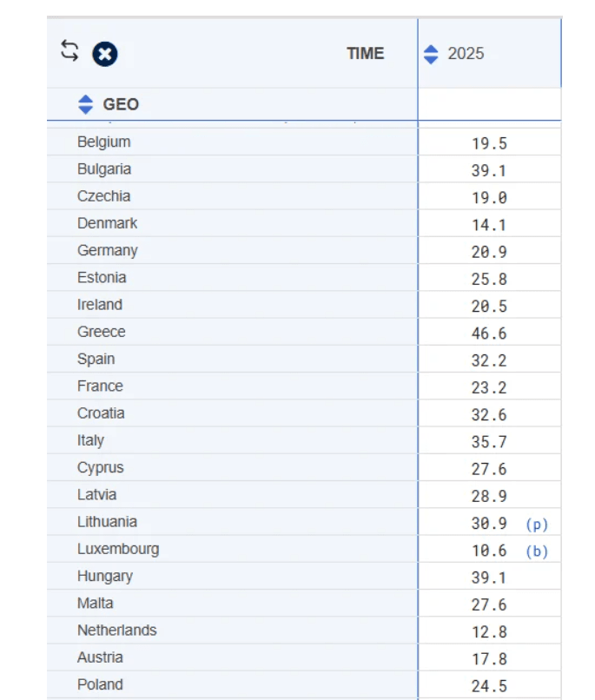Select the Luxembourg row label
The height and width of the screenshot is (700, 595).
coord(118,549)
